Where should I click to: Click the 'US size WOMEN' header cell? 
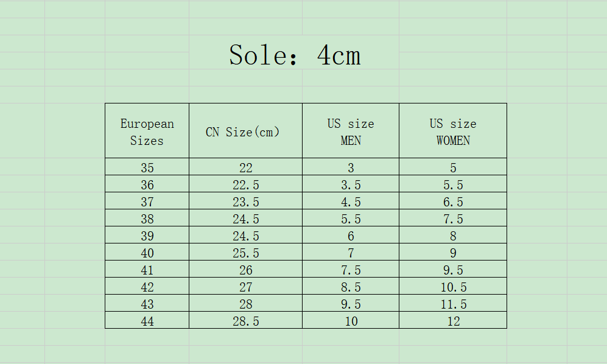coord(453,131)
